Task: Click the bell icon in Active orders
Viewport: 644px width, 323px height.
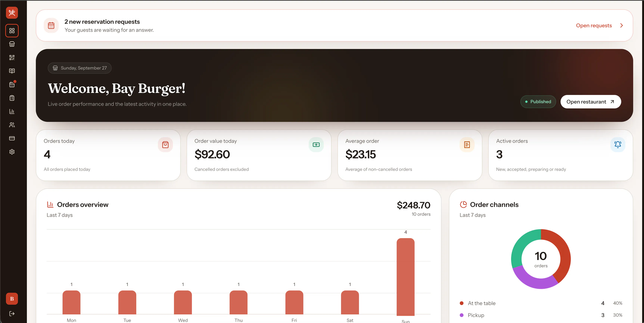Action: coord(617,144)
